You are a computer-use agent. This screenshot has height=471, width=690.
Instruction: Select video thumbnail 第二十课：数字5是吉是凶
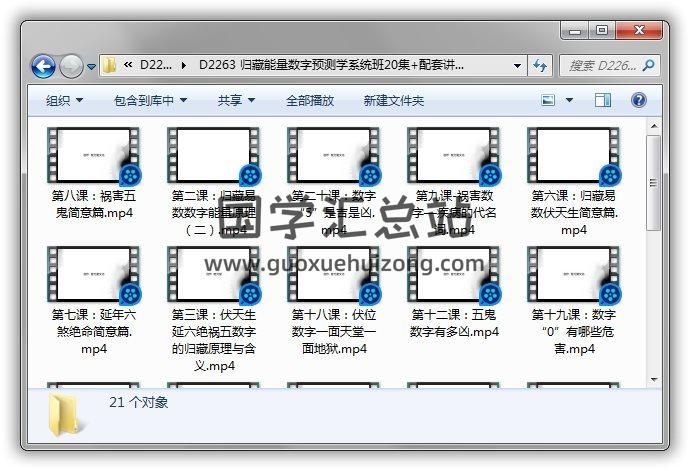[x=334, y=156]
